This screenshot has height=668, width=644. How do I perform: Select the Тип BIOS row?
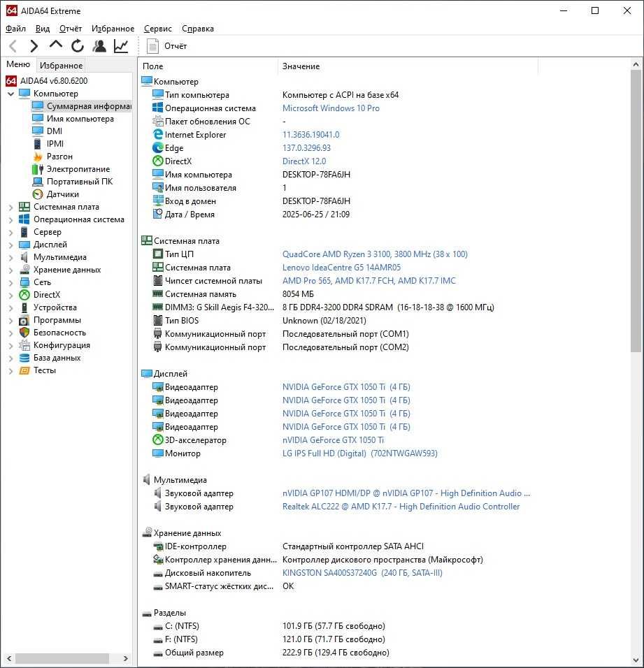(259, 321)
